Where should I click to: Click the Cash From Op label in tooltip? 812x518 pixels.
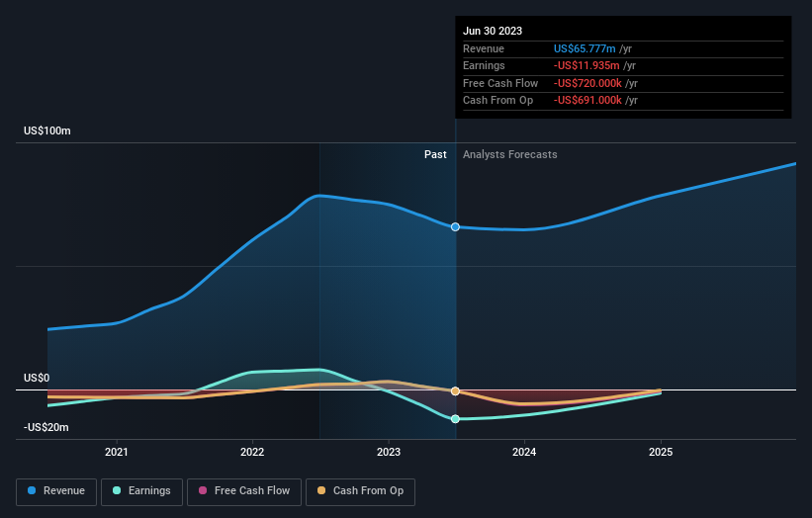497,101
